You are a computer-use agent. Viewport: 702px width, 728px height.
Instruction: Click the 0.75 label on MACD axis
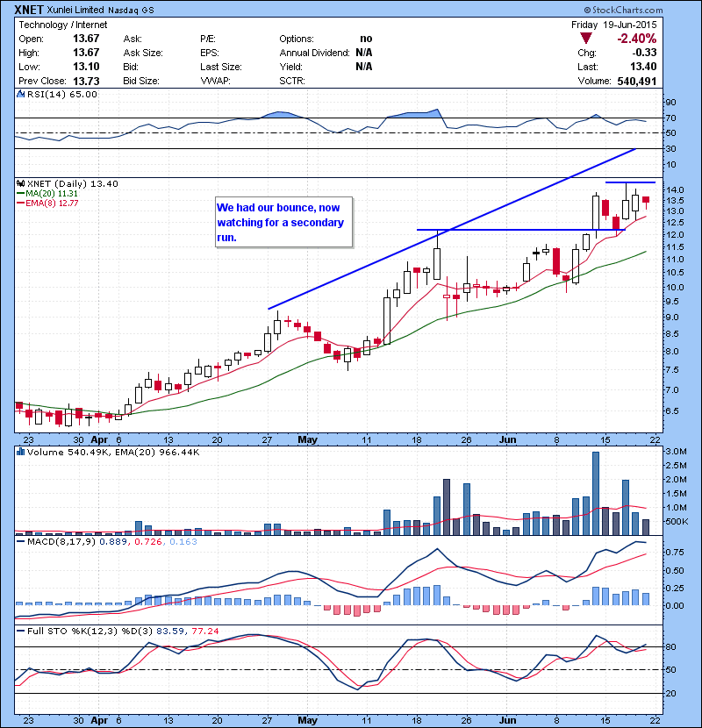(675, 552)
